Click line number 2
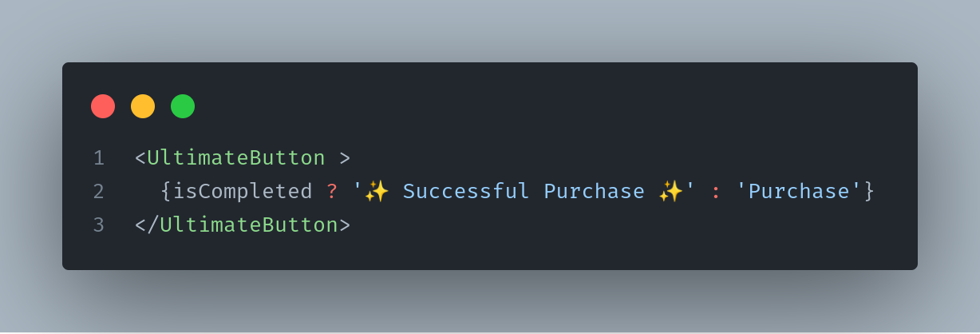 99,192
